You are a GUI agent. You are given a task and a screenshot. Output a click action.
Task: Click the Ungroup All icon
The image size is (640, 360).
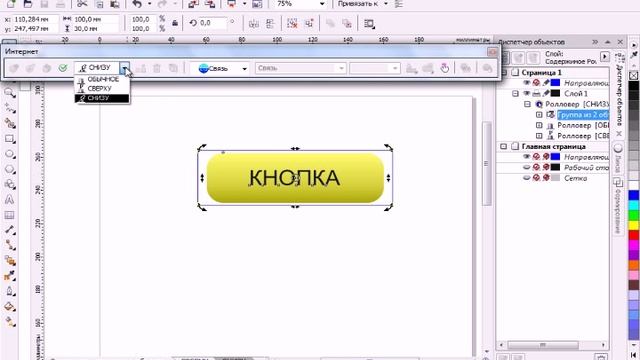click(309, 24)
